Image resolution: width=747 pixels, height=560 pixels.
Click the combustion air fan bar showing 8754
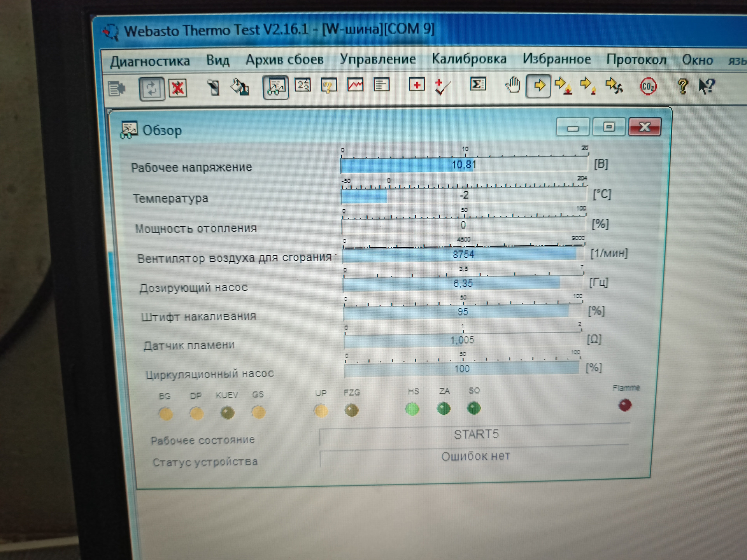pyautogui.click(x=463, y=254)
